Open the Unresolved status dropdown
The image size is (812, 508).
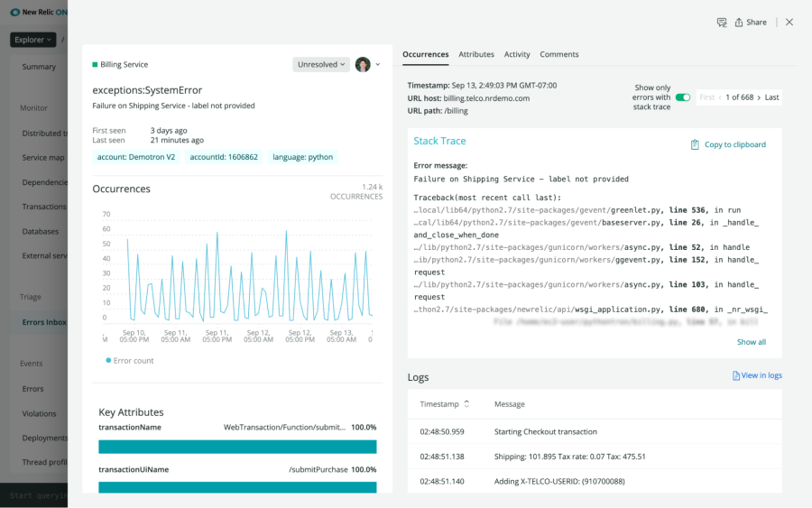coord(320,65)
